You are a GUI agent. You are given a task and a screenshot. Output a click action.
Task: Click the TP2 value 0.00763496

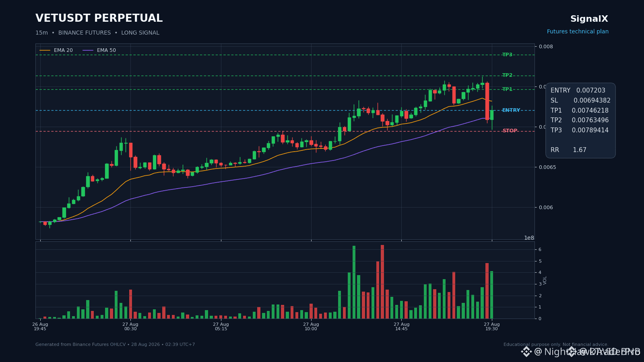click(590, 120)
